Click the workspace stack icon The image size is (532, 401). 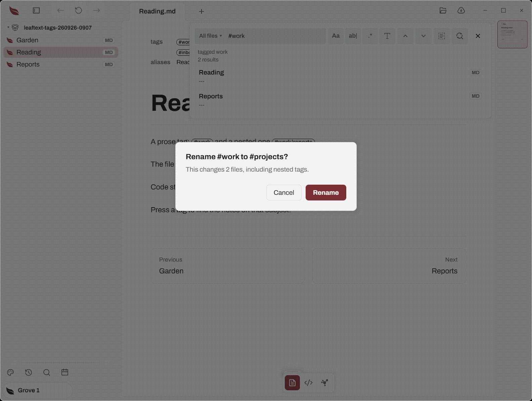coord(15,27)
